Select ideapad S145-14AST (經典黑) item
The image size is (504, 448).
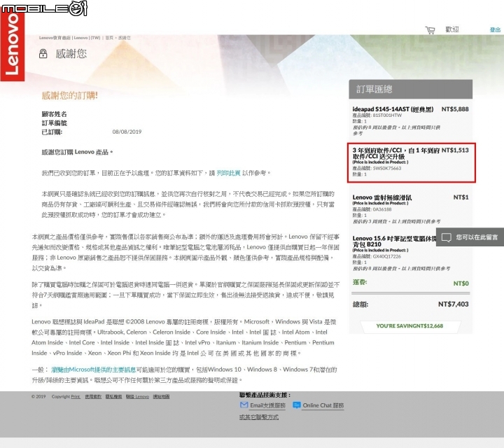point(393,109)
